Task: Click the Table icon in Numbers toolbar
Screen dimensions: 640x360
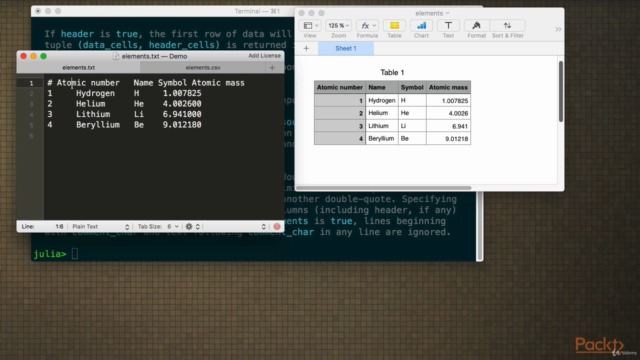Action: click(394, 25)
